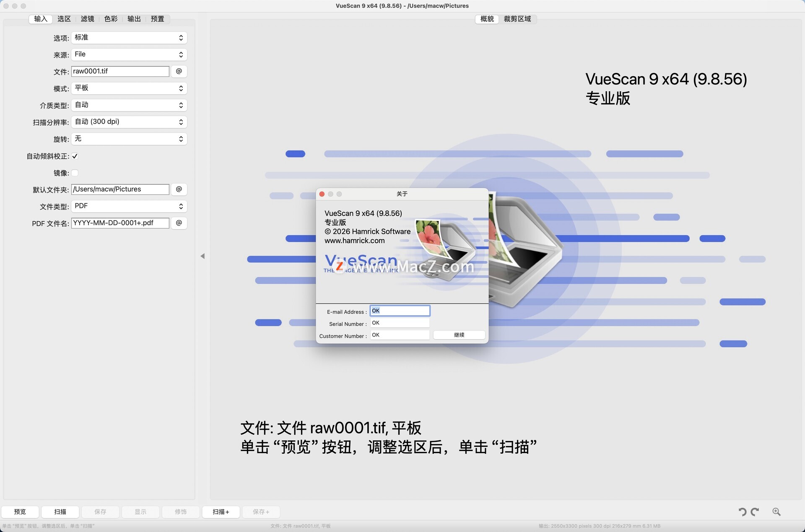Click the 扫描+ button
Viewport: 805px width, 532px height.
point(221,512)
